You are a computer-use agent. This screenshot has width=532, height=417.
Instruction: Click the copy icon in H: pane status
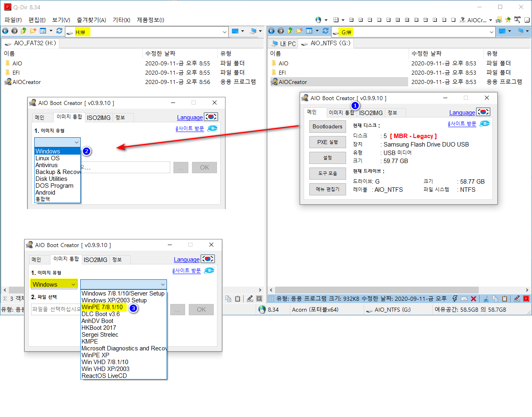pyautogui.click(x=228, y=299)
